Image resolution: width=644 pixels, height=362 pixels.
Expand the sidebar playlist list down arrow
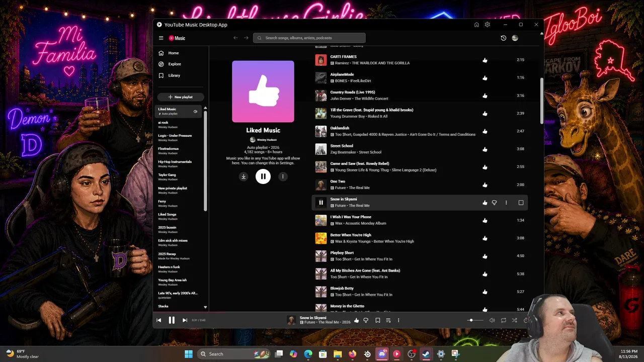[205, 307]
